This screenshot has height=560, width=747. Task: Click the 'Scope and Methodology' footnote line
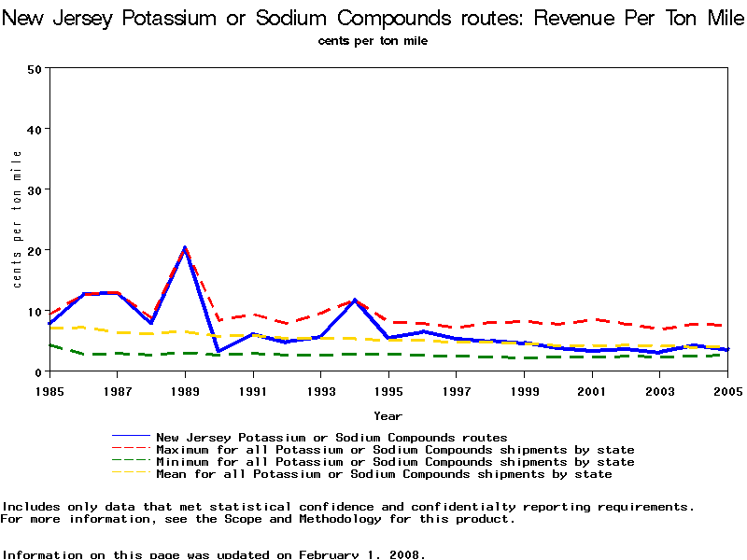[257, 519]
